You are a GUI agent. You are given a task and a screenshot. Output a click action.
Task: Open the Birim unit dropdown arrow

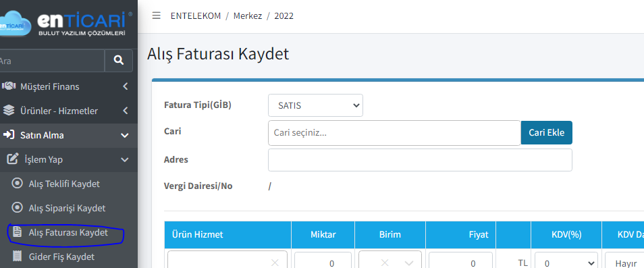coord(409,263)
